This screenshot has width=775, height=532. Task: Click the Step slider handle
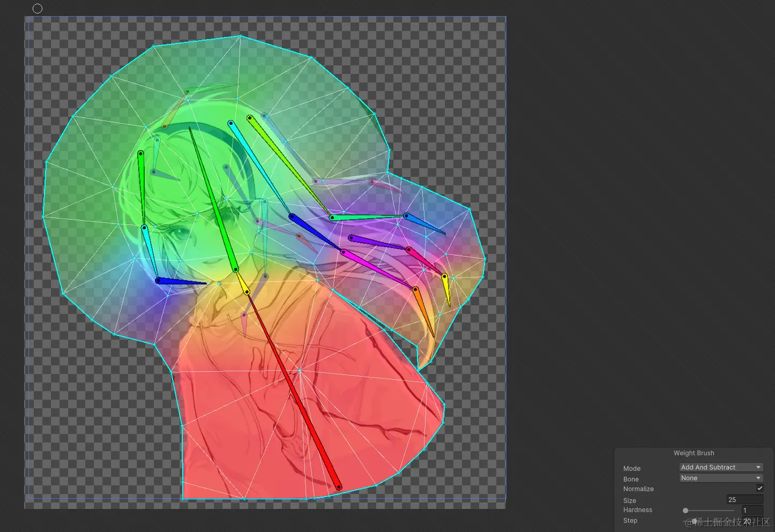pos(695,521)
